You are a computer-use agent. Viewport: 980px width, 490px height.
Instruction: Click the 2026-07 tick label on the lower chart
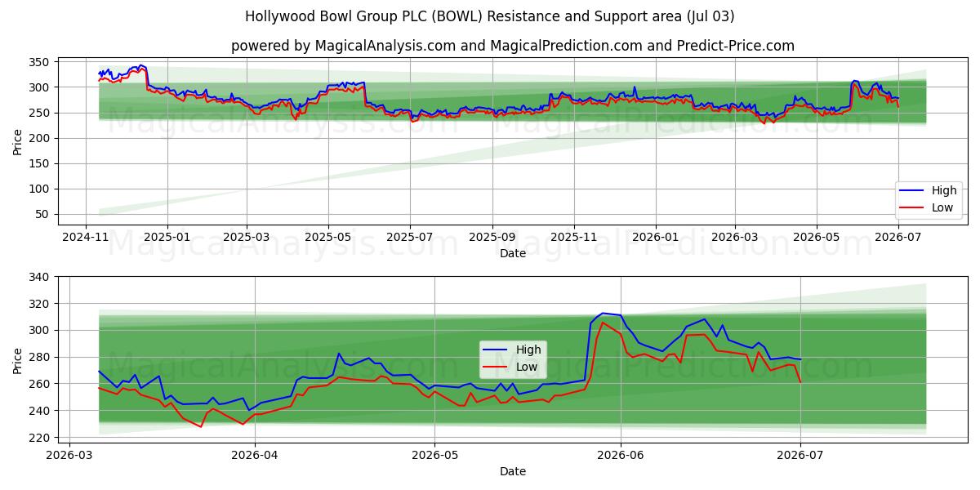800,455
